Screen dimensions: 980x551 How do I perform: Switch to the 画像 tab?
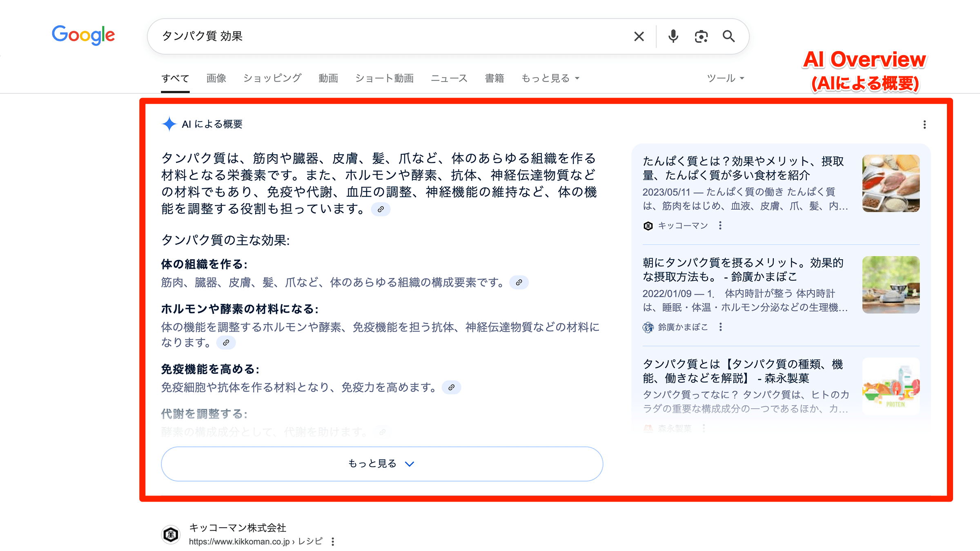[216, 78]
